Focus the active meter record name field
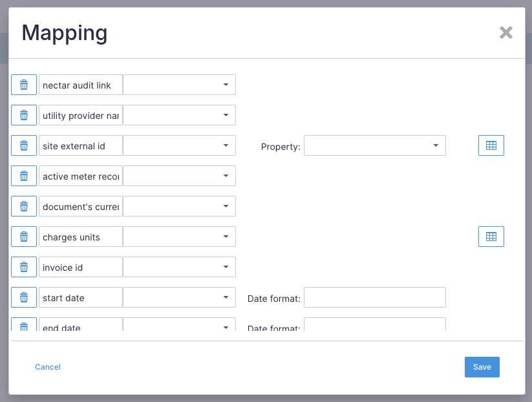This screenshot has height=402, width=532. (x=81, y=176)
